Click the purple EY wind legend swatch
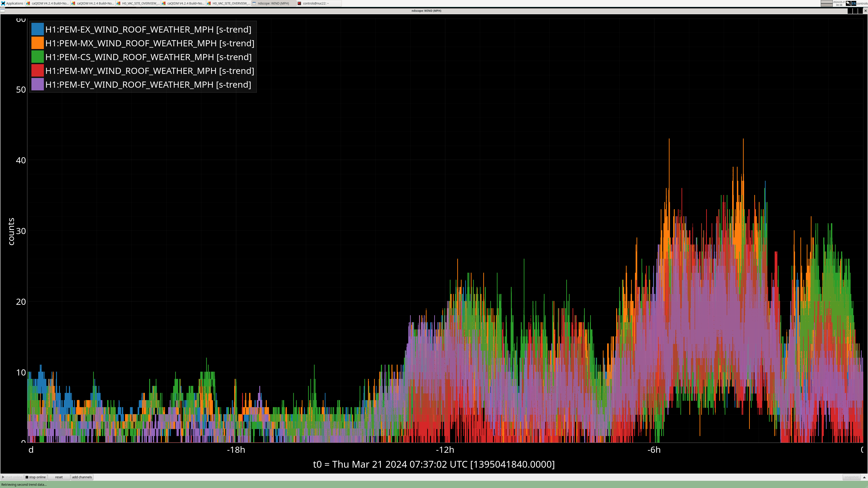Screen dimensions: 868x488 point(37,84)
